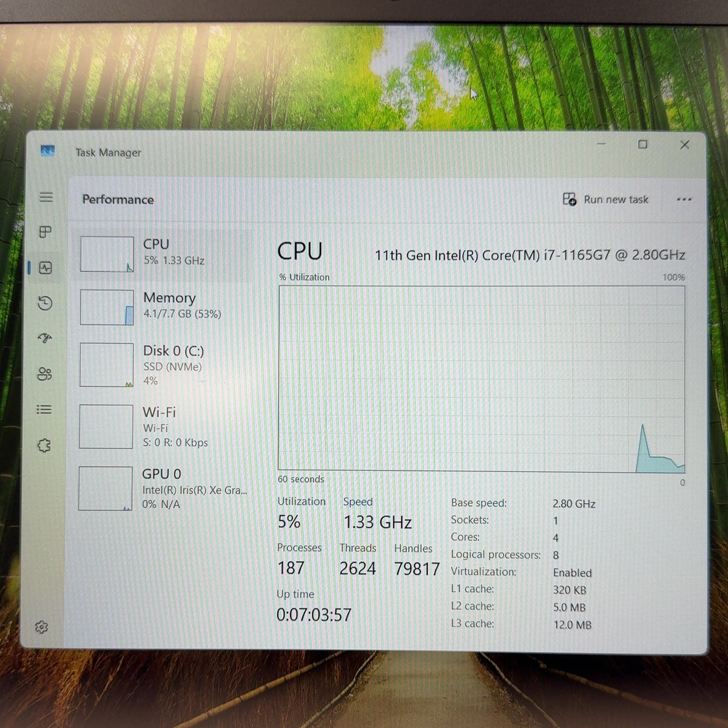Click the 5% utilization value
The height and width of the screenshot is (728, 728).
(x=289, y=522)
